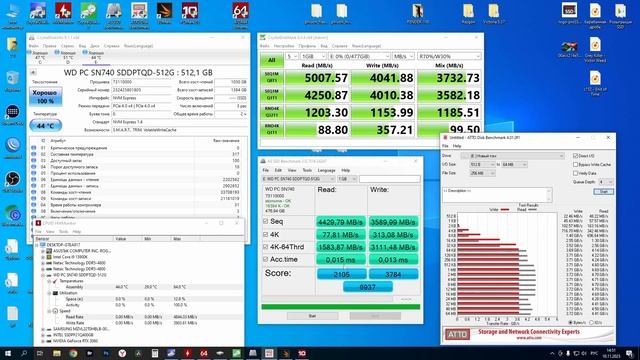Select the IO/s radio button in ATTO
This screenshot has width=640, height=360.
click(592, 322)
